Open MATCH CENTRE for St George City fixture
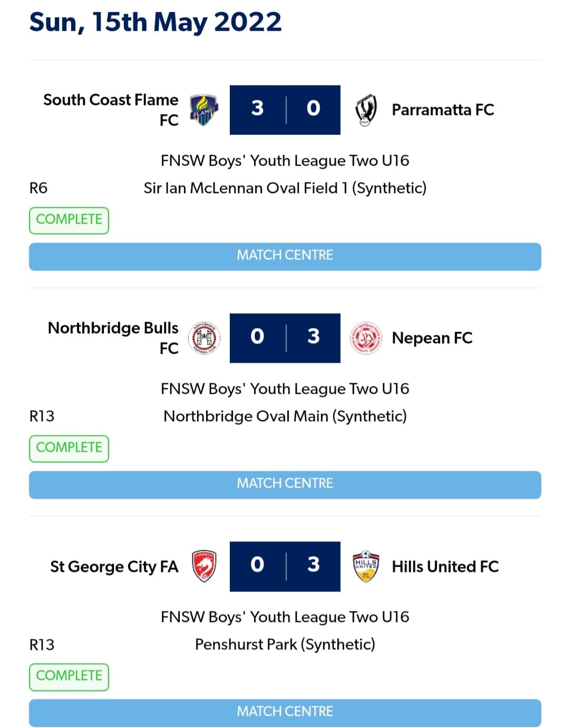 pyautogui.click(x=285, y=712)
